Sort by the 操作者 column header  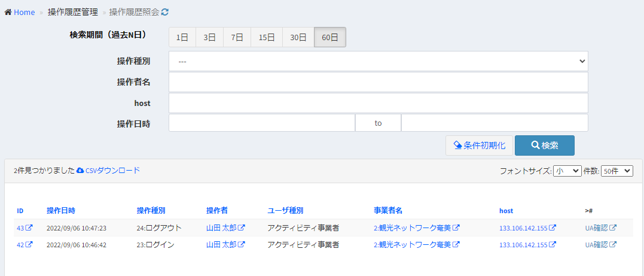tap(217, 211)
